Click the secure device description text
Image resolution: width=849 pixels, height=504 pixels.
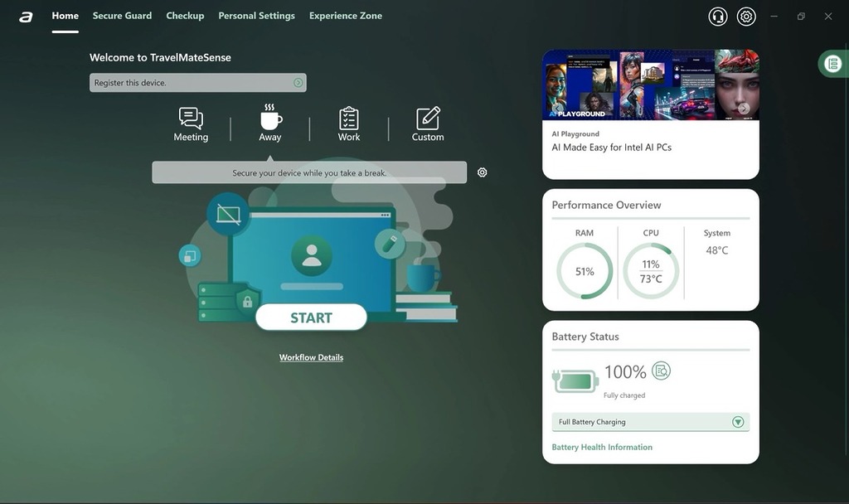(309, 173)
